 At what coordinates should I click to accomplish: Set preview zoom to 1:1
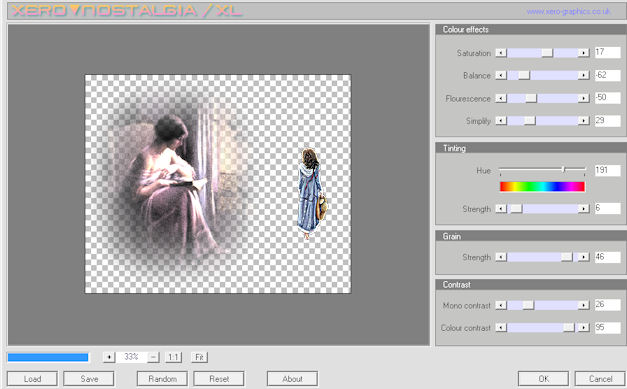click(x=173, y=357)
